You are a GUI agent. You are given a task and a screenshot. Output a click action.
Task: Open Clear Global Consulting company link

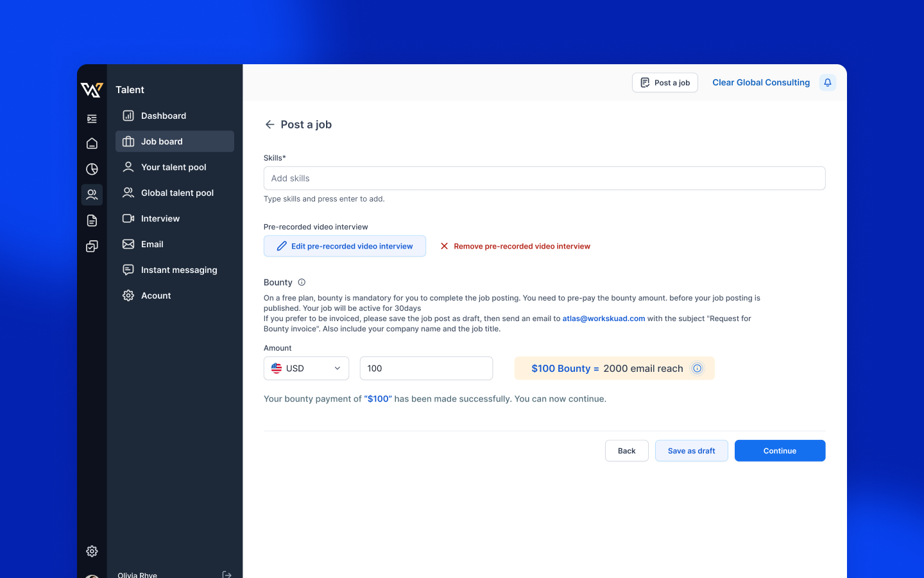(761, 82)
